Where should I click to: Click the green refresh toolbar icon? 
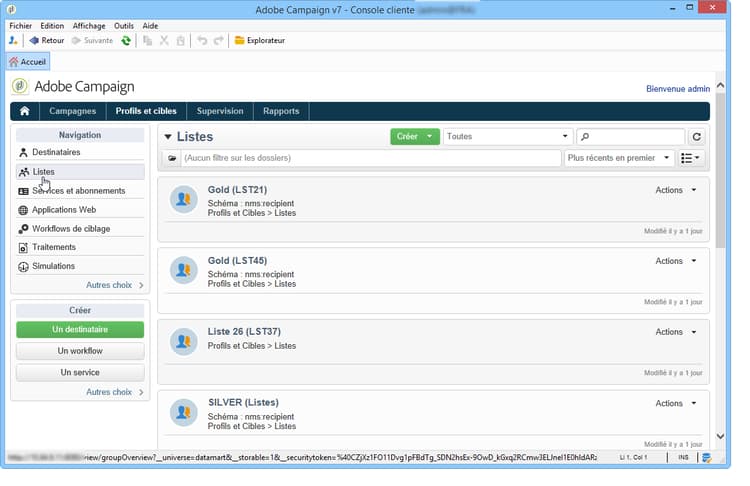pos(126,41)
